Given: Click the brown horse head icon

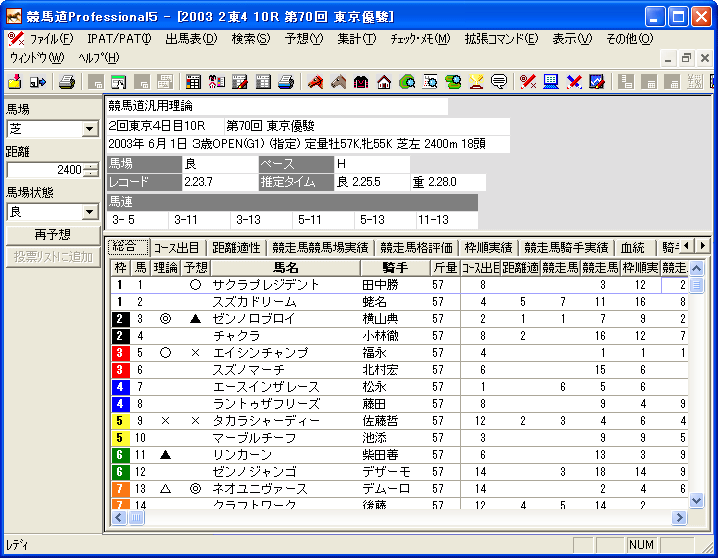Looking at the screenshot, I should point(338,82).
